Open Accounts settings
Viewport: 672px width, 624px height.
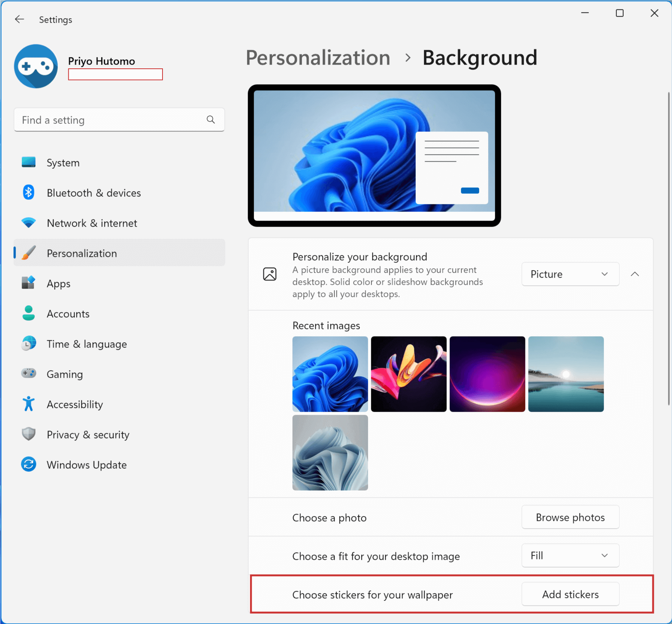coord(119,314)
